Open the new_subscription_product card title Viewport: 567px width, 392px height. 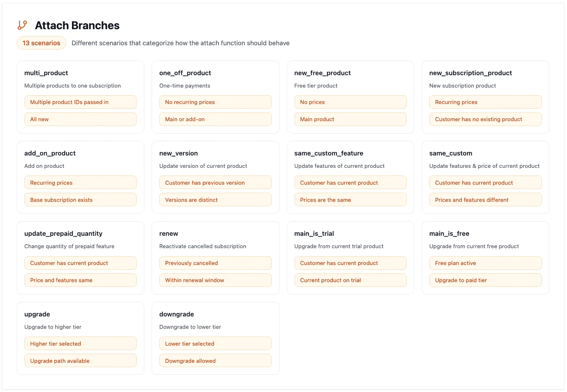point(471,73)
